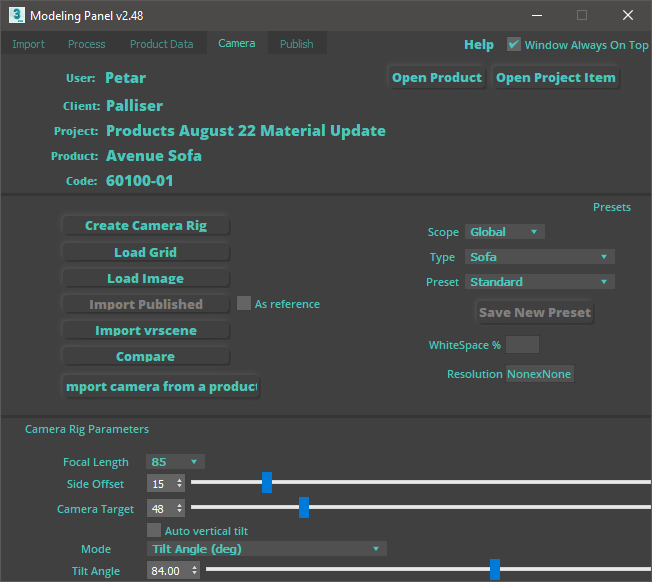Click the WhiteSpace % input field

pyautogui.click(x=522, y=345)
